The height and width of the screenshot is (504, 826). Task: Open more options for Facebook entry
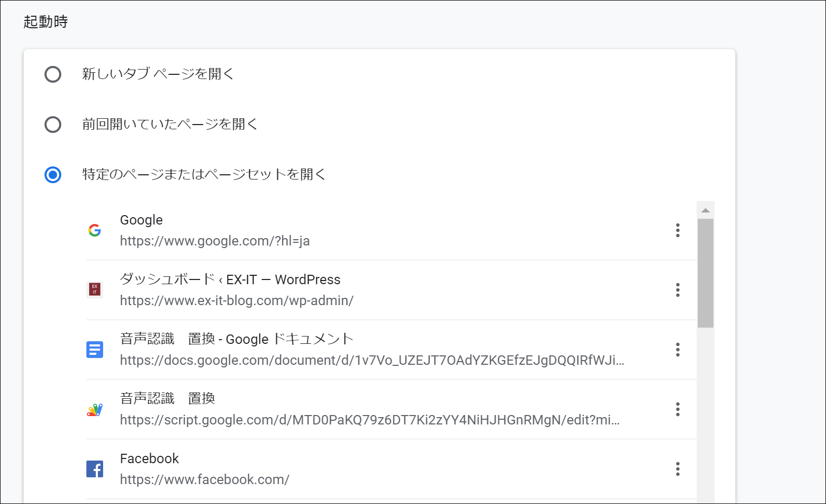pos(678,469)
